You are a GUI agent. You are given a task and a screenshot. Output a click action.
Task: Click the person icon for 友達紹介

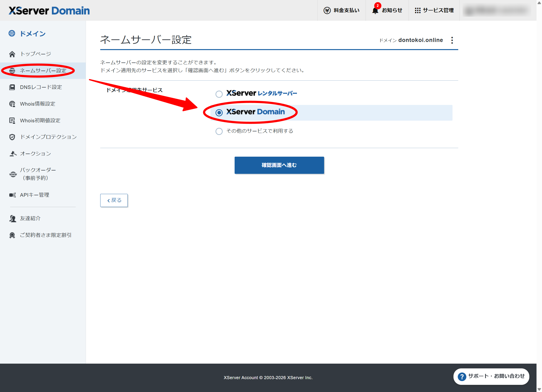13,218
